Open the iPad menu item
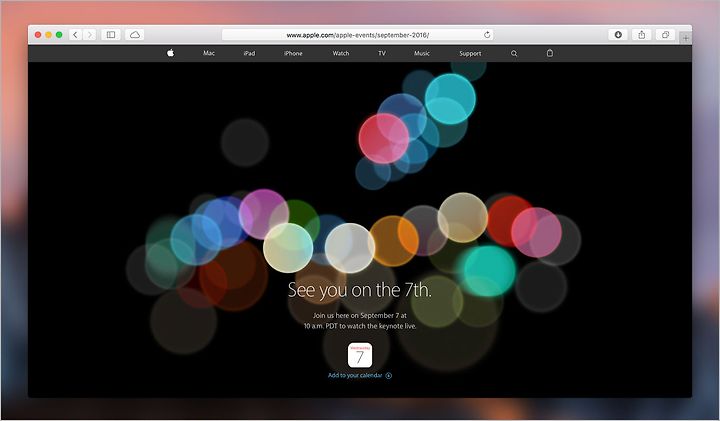This screenshot has width=720, height=421. [x=249, y=53]
